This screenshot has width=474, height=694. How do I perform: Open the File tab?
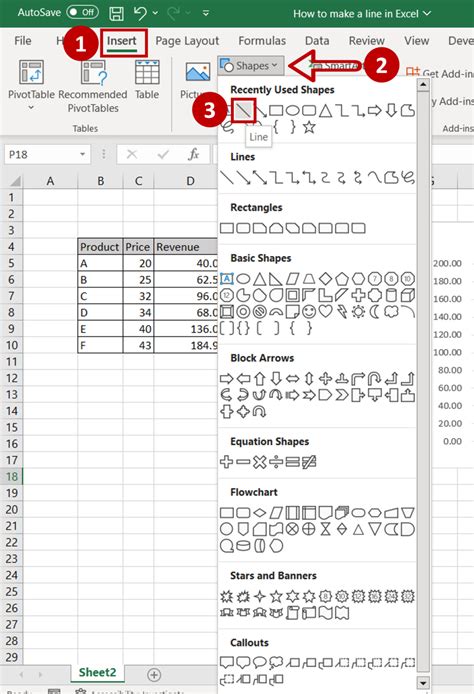coord(23,41)
